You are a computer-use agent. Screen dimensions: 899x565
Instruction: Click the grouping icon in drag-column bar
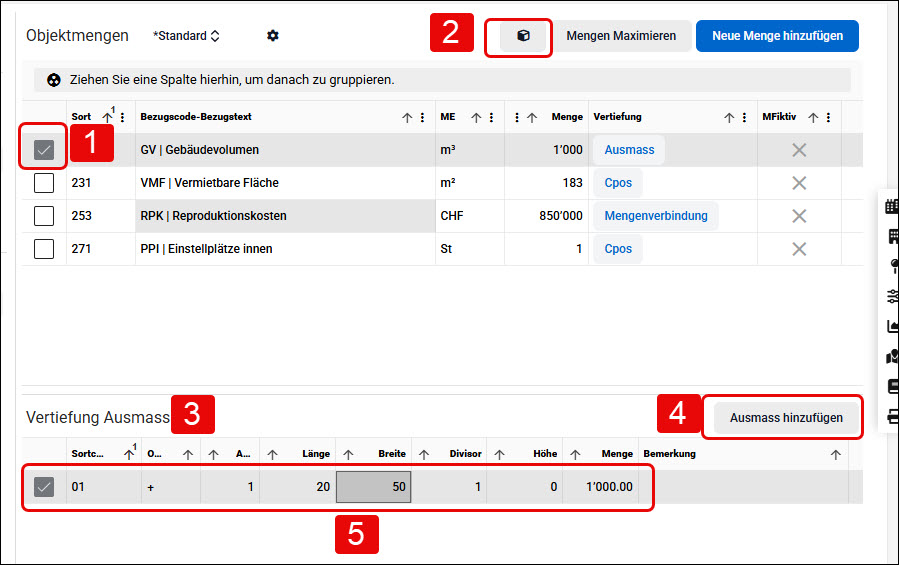[54, 80]
